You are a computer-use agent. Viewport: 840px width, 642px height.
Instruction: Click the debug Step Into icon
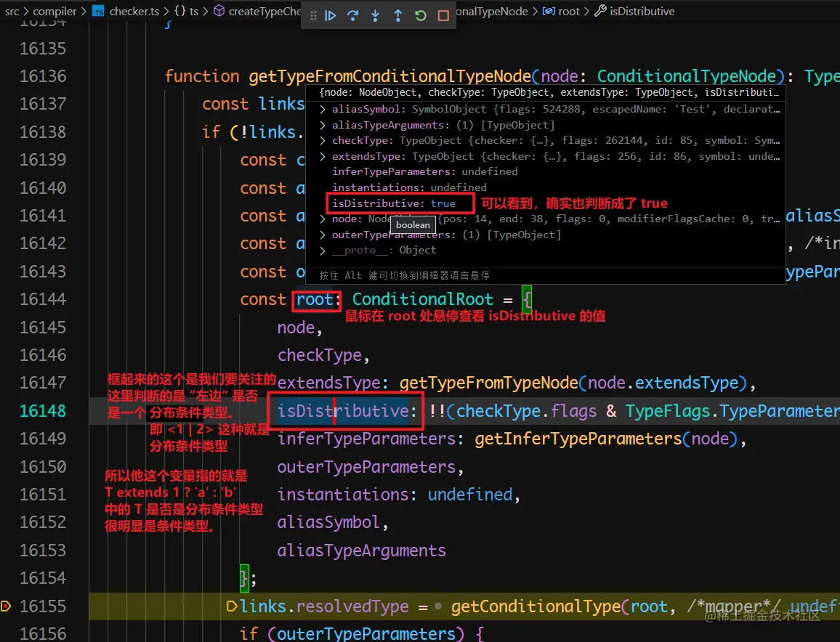pyautogui.click(x=375, y=15)
